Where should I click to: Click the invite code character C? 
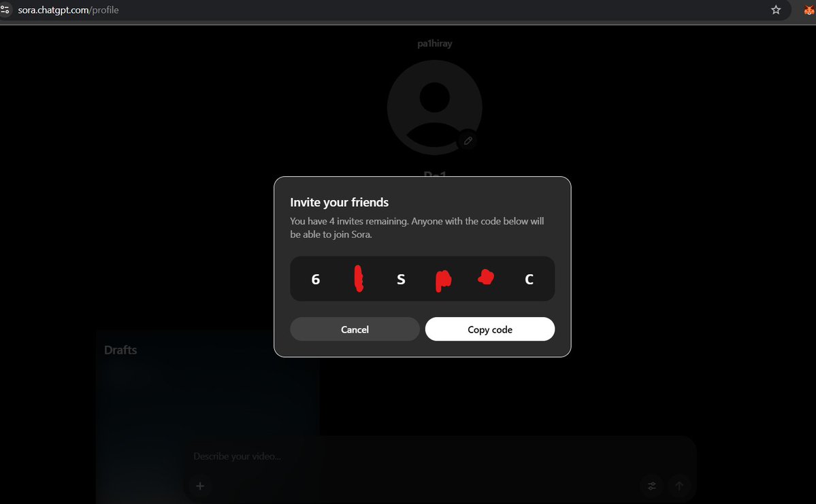[x=529, y=280]
